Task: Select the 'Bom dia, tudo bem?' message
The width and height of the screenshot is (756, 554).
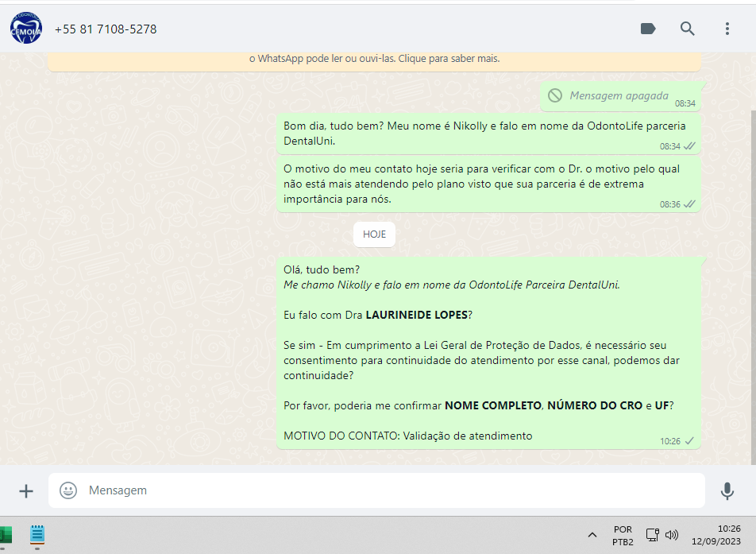Action: pos(488,134)
